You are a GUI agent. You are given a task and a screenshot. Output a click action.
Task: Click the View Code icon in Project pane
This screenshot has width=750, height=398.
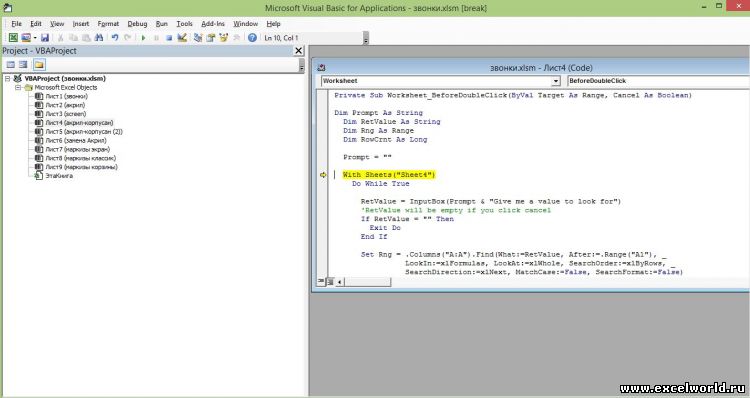[11, 65]
